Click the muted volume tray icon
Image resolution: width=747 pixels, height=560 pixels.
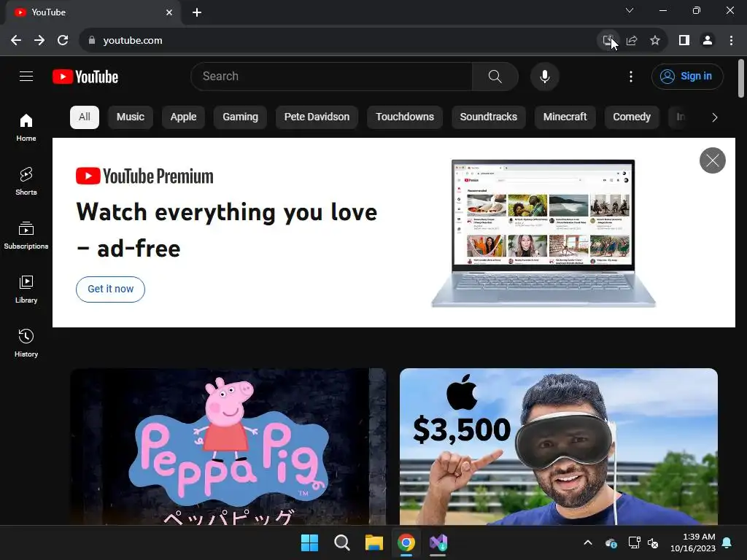(x=653, y=542)
